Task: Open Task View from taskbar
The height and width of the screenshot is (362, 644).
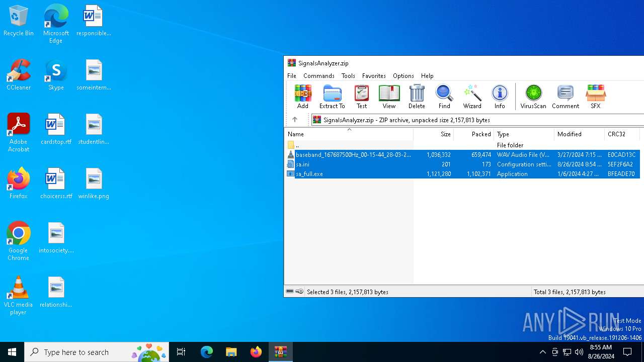Action: (x=181, y=352)
